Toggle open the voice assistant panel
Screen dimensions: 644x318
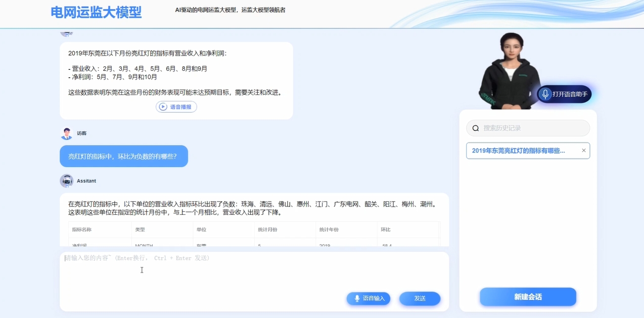click(564, 94)
